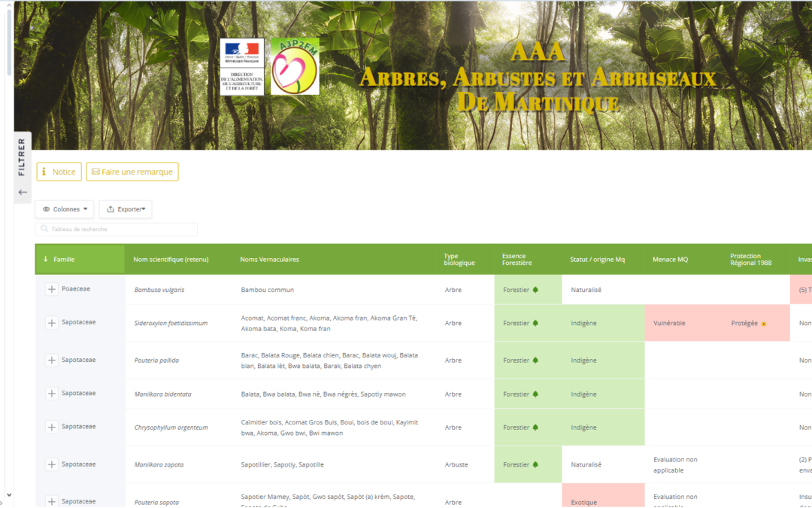The image size is (812, 508).
Task: Click the search magnifier icon
Action: (44, 229)
